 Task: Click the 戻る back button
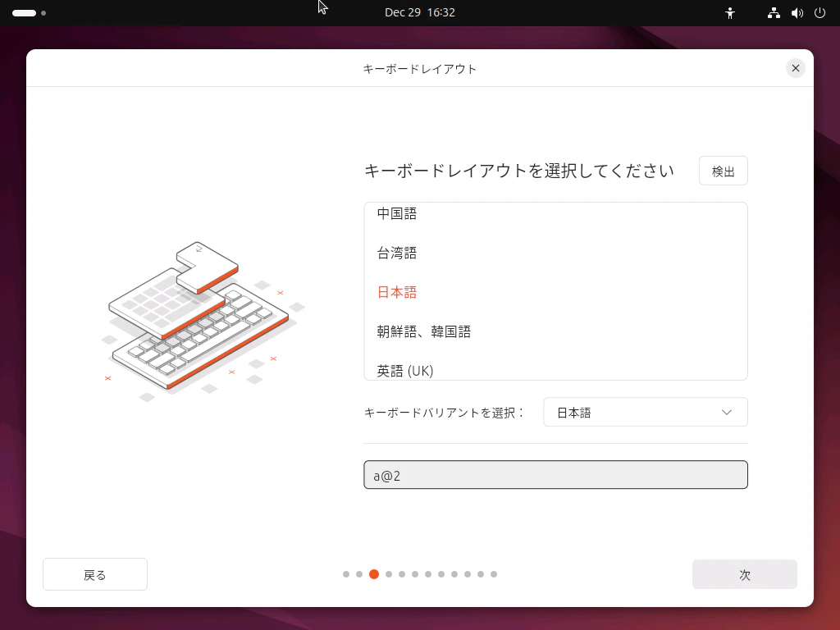tap(94, 574)
